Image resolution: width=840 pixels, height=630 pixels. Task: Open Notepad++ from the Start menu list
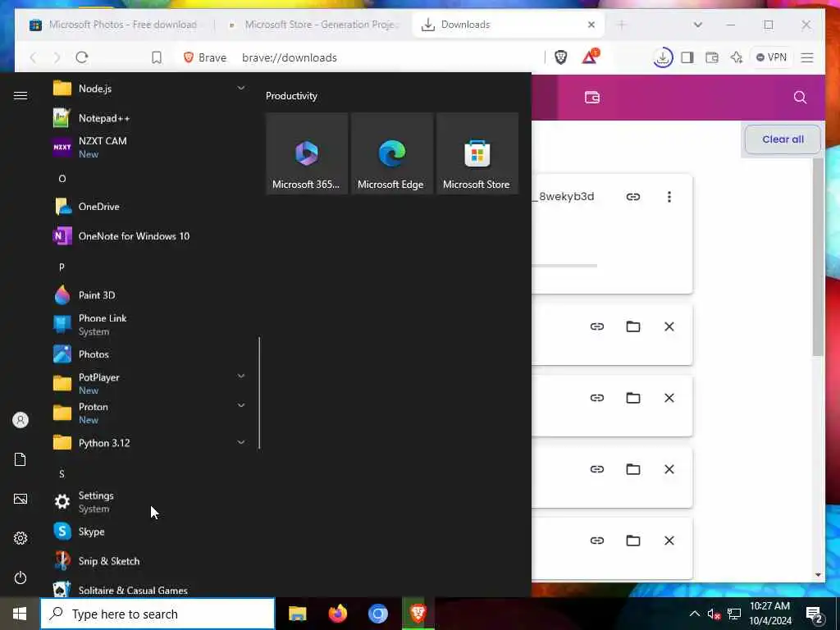click(x=150, y=118)
